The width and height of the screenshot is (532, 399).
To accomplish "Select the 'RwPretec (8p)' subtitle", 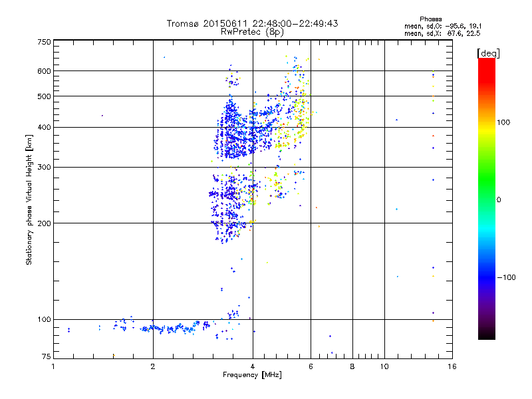I will tap(252, 32).
